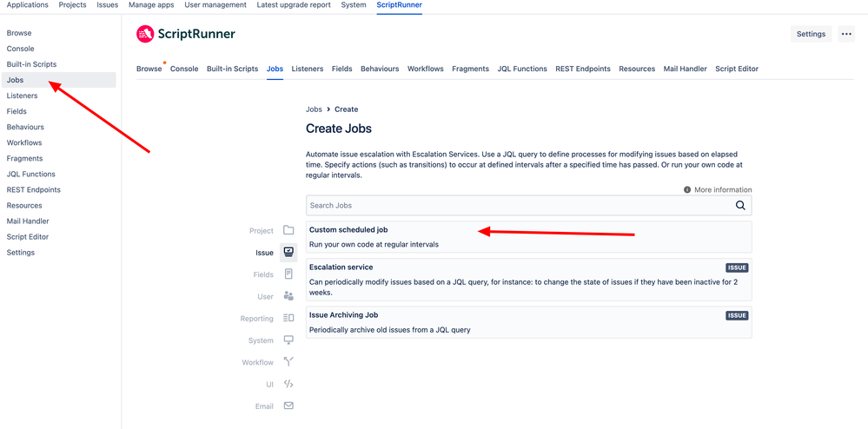Click the ISSUE badge on Escalation service
This screenshot has height=429, width=868.
pos(737,268)
